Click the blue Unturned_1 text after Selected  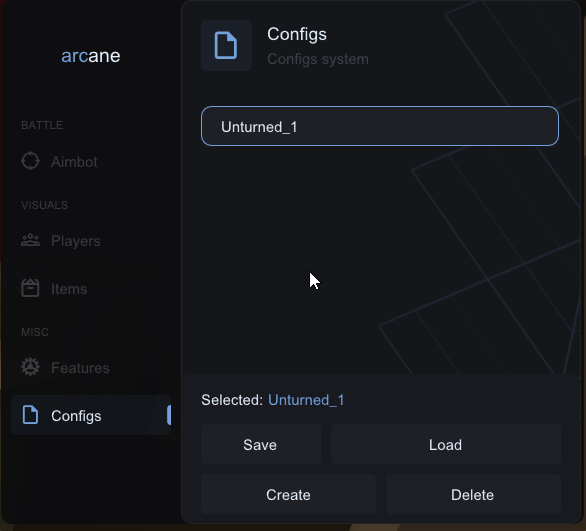point(306,400)
